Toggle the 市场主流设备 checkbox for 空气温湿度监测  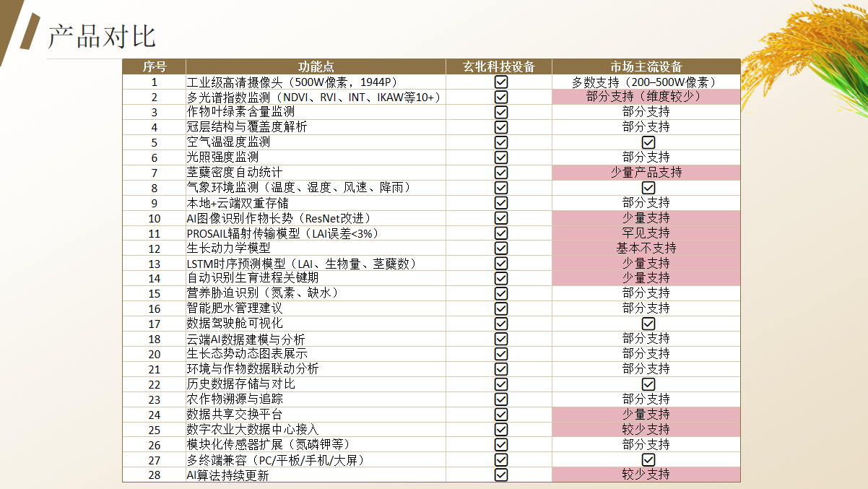click(648, 142)
